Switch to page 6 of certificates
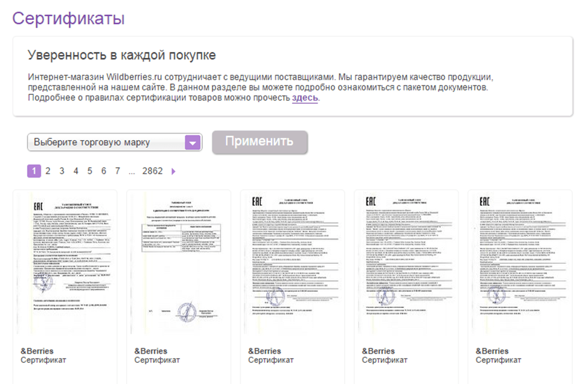 coord(103,171)
